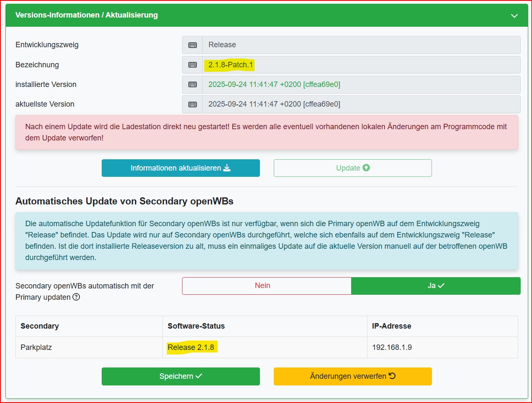Click the installierte Version label
The image size is (532, 403).
tap(46, 84)
